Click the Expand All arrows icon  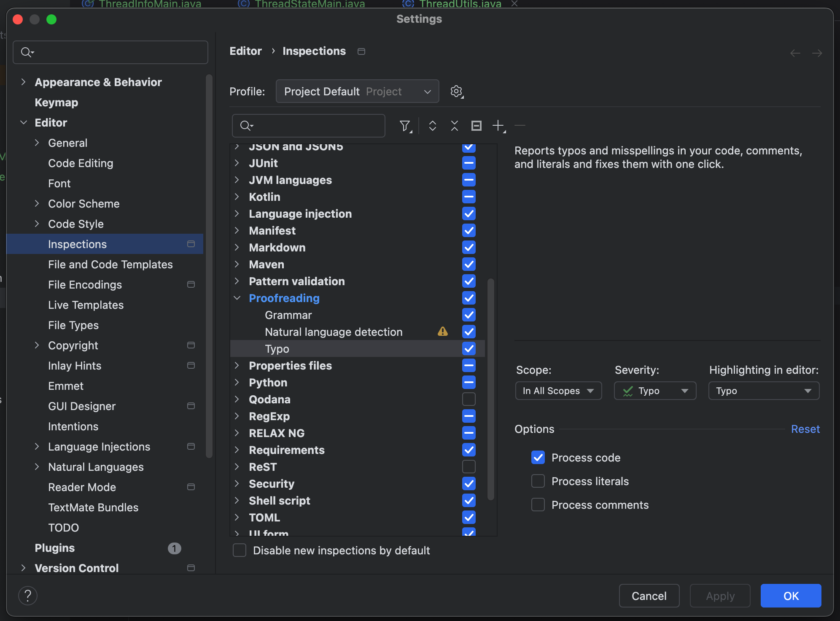point(432,126)
